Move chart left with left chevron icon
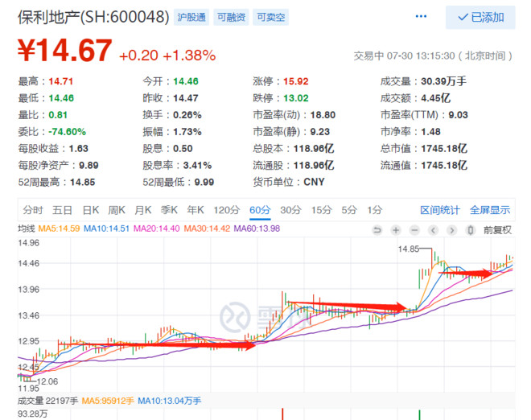This screenshot has height=420, width=531. click(x=433, y=230)
